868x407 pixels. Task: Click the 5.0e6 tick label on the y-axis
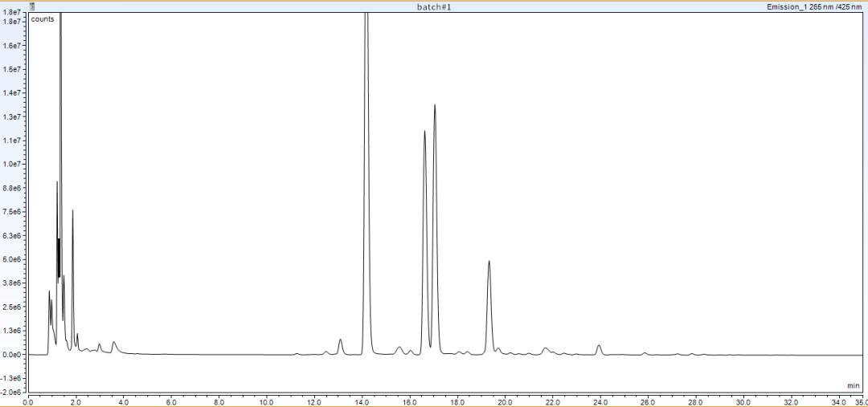point(11,259)
